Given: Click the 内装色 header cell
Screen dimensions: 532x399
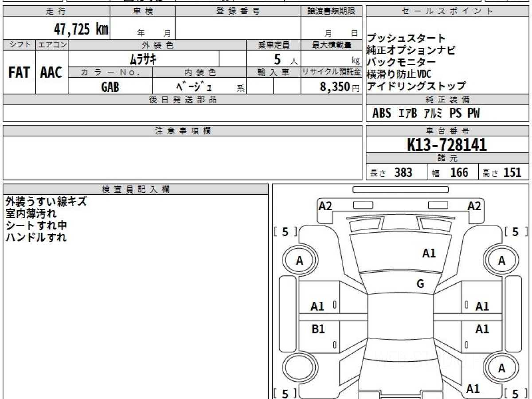Looking at the screenshot, I should pos(200,72).
